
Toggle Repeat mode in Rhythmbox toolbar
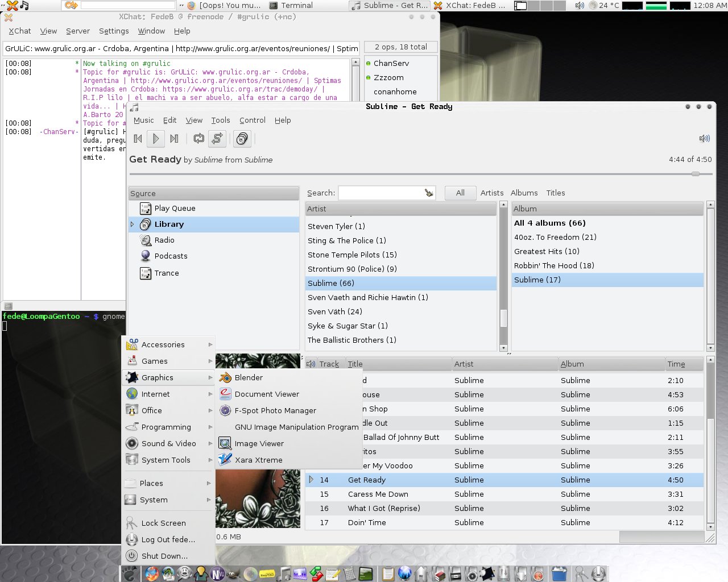tap(198, 138)
